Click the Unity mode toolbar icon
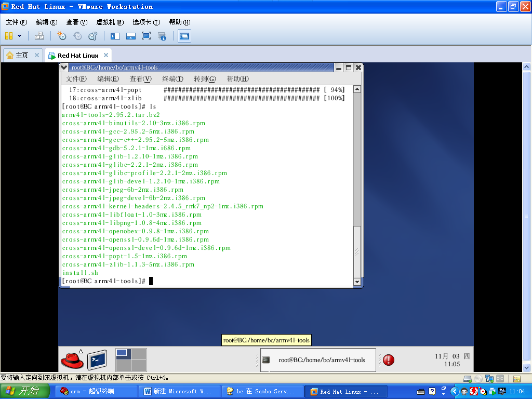The height and width of the screenshot is (399, 532). coord(162,36)
